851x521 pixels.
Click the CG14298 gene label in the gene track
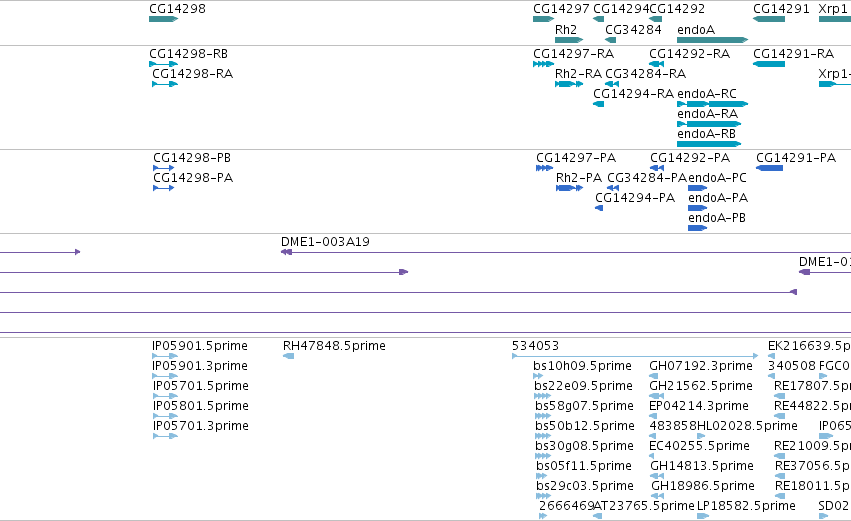click(177, 9)
